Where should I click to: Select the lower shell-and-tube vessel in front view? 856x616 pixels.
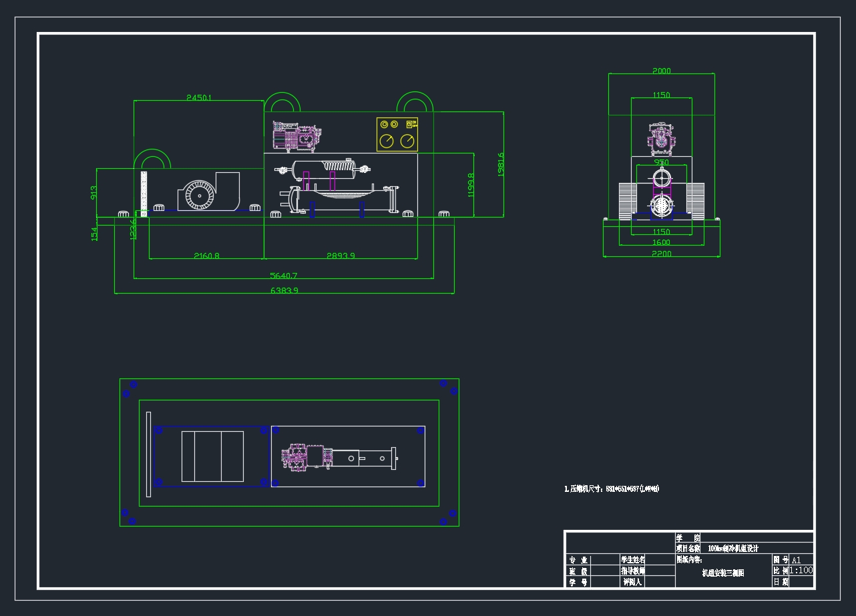click(x=341, y=200)
